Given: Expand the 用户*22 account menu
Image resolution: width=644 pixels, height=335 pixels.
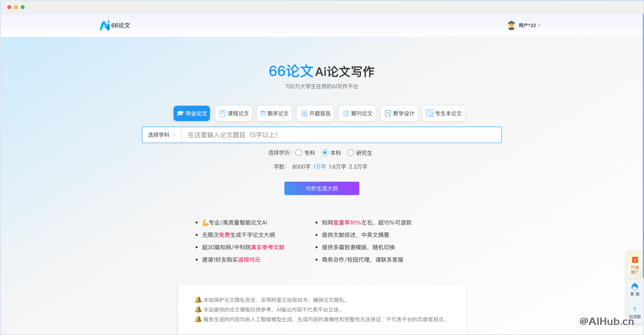Looking at the screenshot, I should click(x=527, y=25).
